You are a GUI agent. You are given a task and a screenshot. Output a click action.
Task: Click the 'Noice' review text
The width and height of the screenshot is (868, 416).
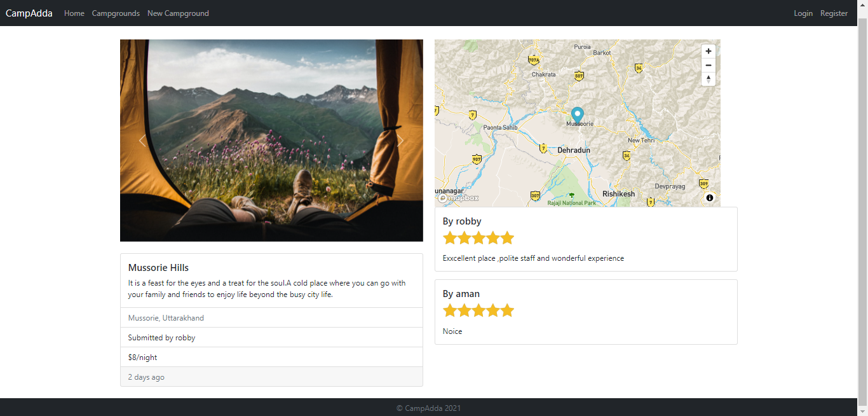click(x=452, y=331)
